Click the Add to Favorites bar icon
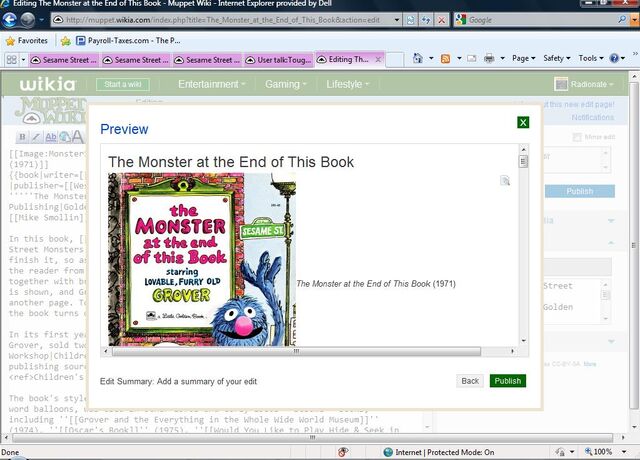Viewport: 640px width, 460px height. [x=65, y=41]
